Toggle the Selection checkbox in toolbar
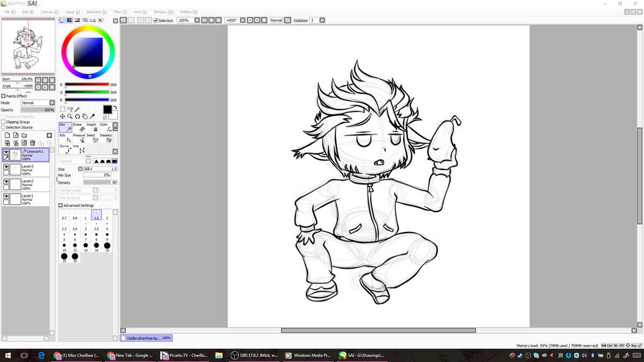Image resolution: width=644 pixels, height=362 pixels. click(x=156, y=21)
